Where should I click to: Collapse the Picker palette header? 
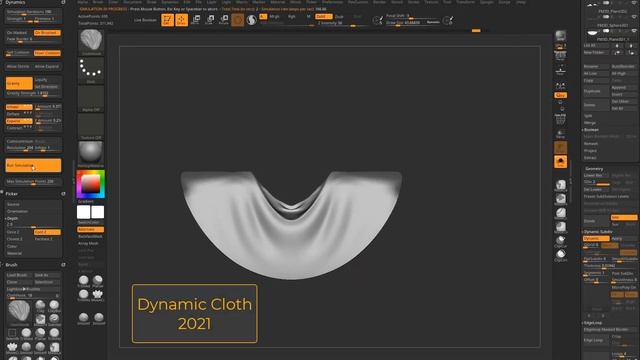[11, 194]
